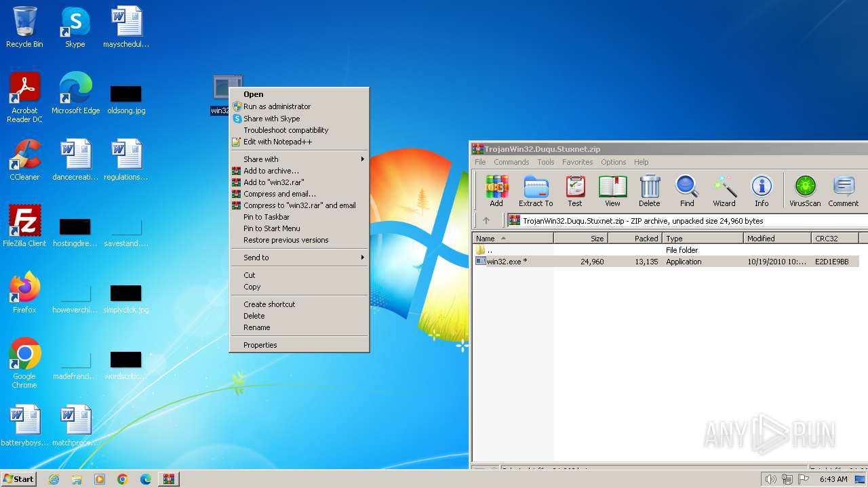
Task: Select the mayschedul... Word document
Action: [126, 27]
